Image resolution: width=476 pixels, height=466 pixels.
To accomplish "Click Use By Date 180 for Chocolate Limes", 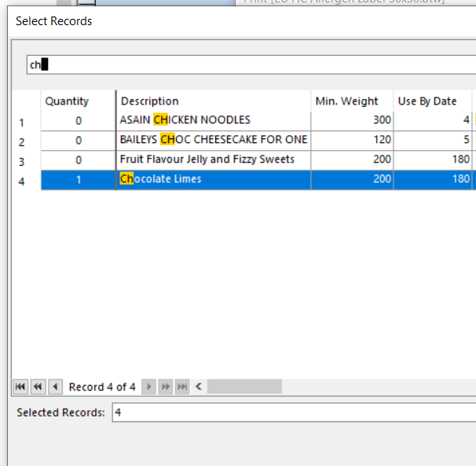I will click(x=433, y=179).
